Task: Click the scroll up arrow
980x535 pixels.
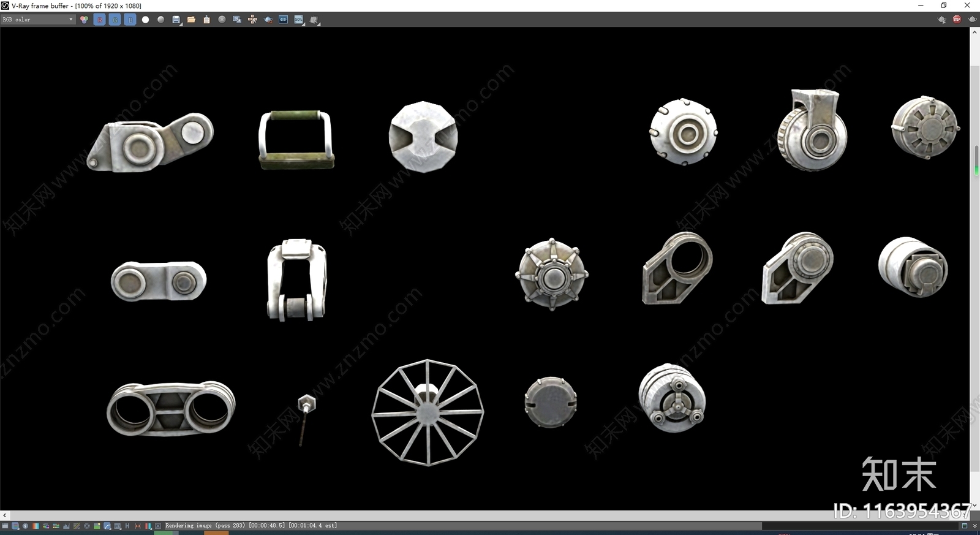Action: coord(974,32)
